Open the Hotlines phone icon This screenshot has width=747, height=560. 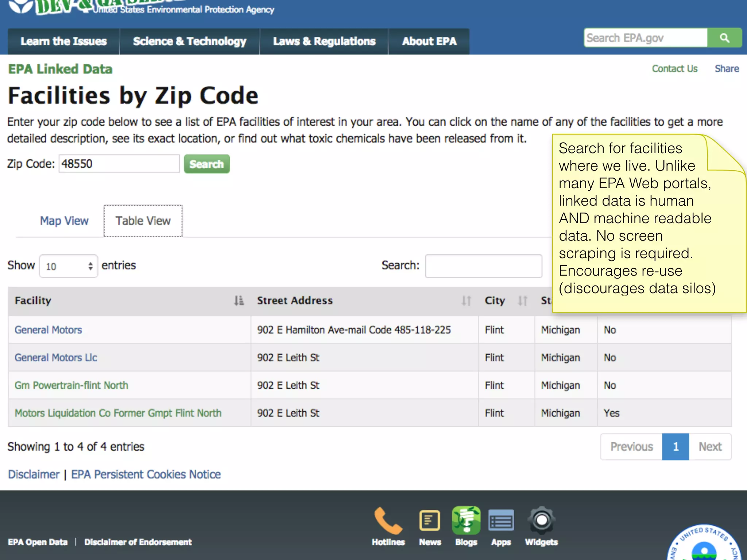click(388, 521)
